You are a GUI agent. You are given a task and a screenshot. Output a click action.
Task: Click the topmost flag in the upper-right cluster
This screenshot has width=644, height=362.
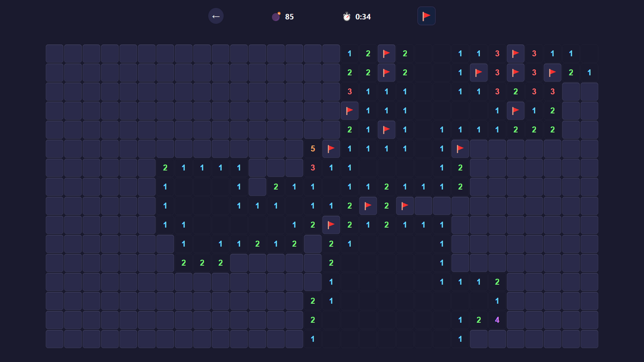point(516,53)
